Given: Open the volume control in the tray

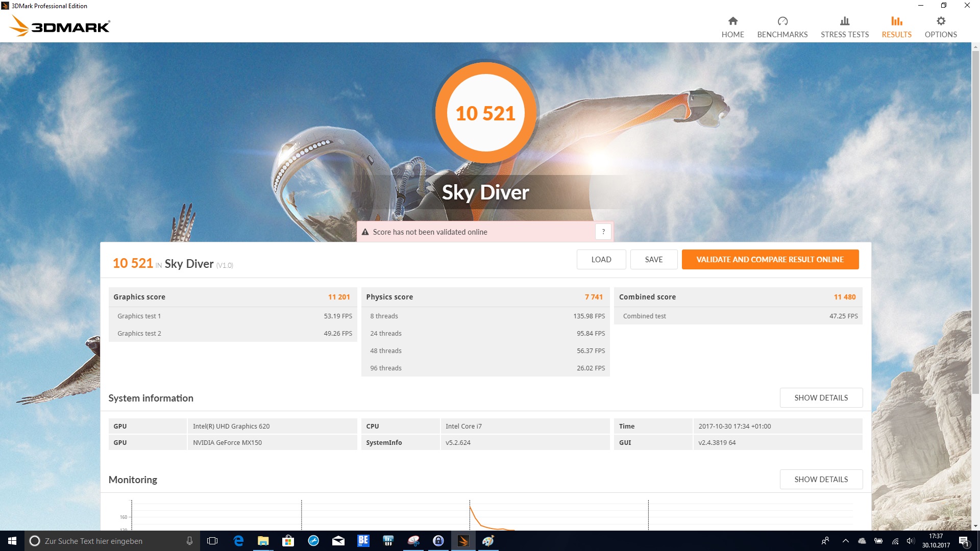Looking at the screenshot, I should (911, 541).
